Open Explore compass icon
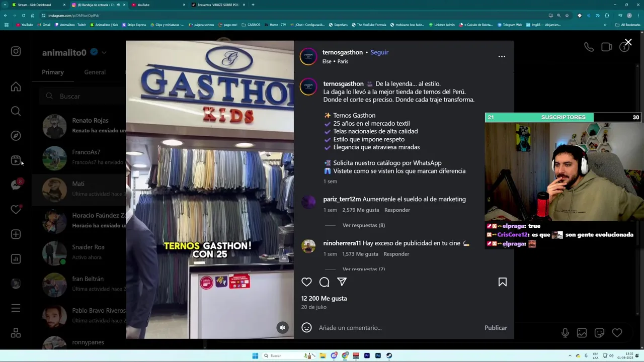 (16, 136)
